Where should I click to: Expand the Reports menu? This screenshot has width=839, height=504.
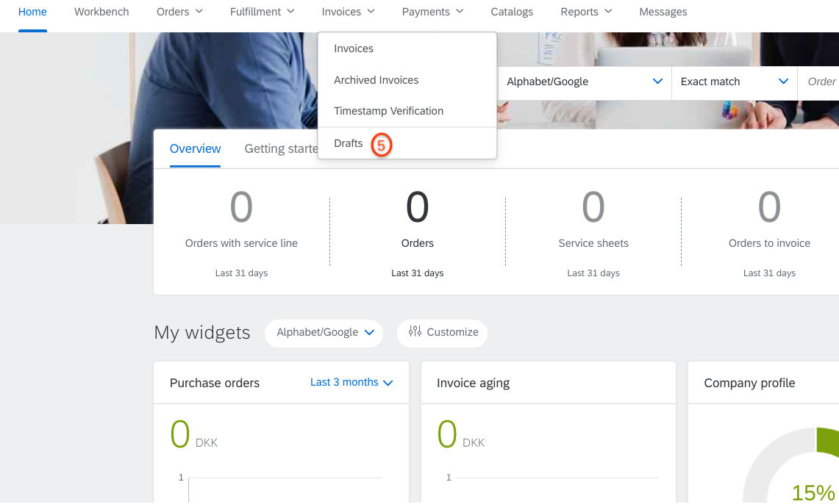[586, 12]
